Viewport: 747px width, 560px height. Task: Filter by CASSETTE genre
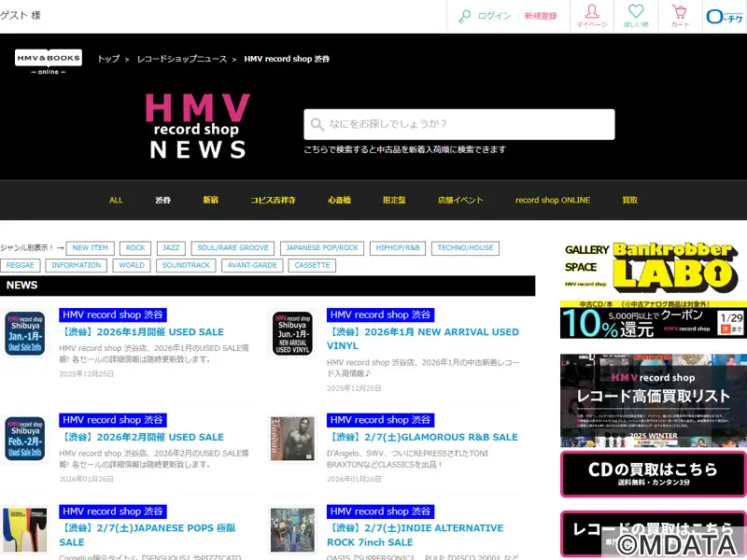point(312,265)
